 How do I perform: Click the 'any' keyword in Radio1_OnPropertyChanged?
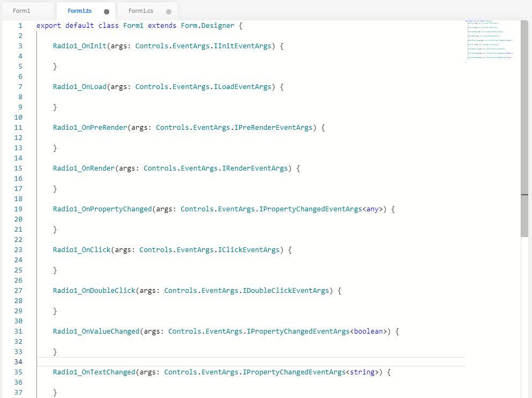pyautogui.click(x=372, y=209)
